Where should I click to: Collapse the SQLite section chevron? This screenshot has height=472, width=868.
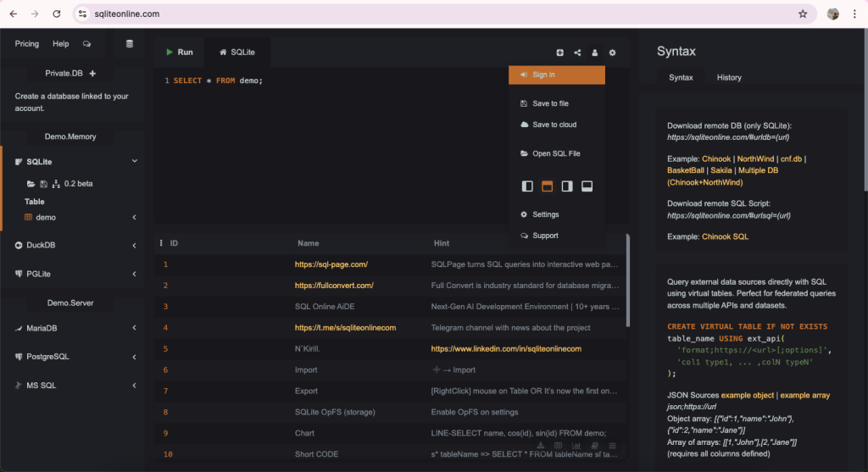tap(134, 161)
